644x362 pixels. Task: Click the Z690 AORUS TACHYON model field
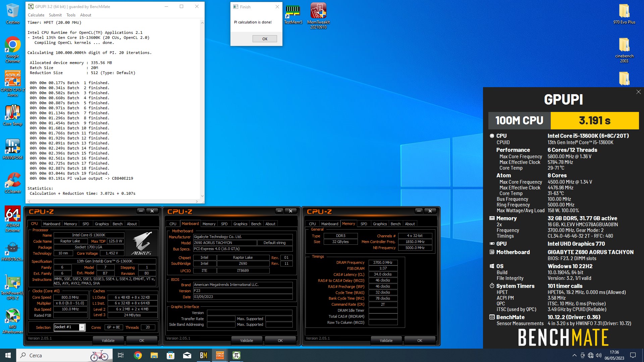[225, 243]
